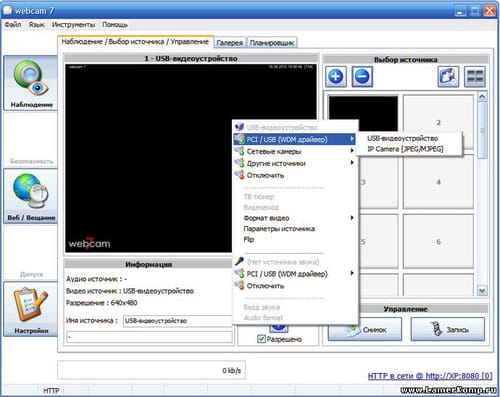This screenshot has width=500, height=397.
Task: Expand the Другие источники submenu
Action: (352, 163)
